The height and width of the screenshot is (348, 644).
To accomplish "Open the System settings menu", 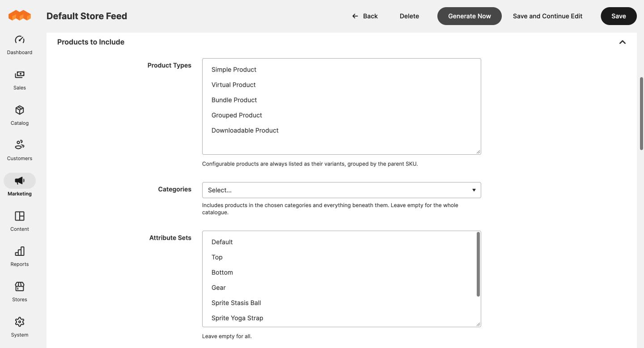I will [20, 328].
